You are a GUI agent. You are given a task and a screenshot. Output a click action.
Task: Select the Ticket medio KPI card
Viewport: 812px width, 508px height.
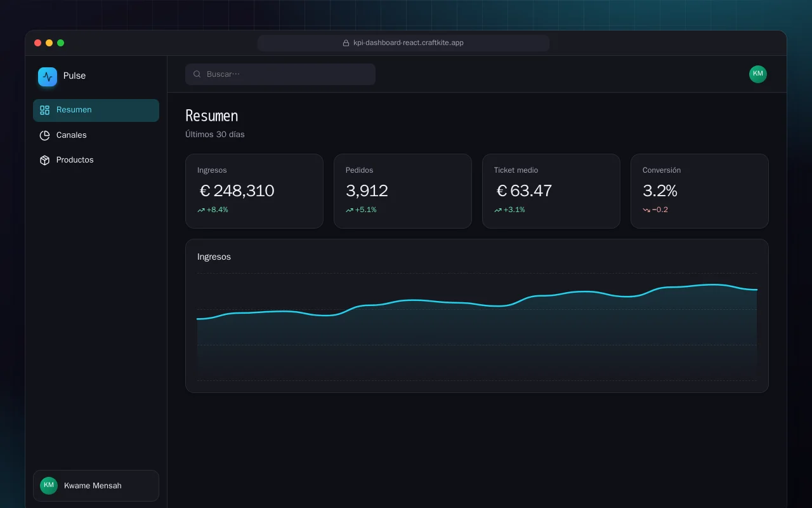[551, 191]
